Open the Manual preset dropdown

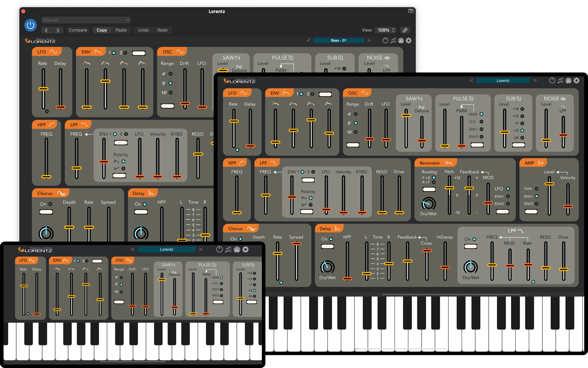pyautogui.click(x=86, y=20)
